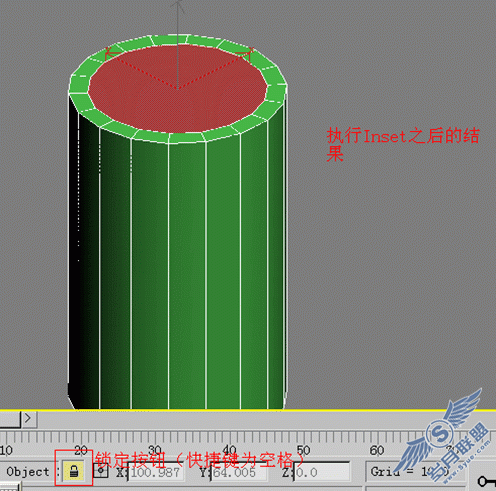Viewport: 496px width, 491px height.
Task: Click the time slider next-frame arrow
Action: click(x=28, y=418)
